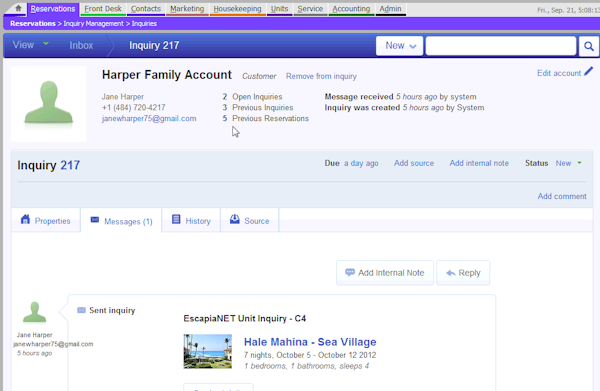Open the Service menu

pos(310,9)
